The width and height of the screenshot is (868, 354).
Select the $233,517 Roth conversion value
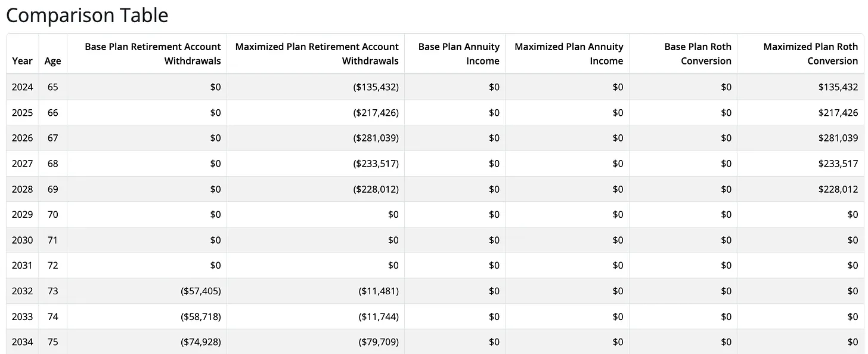coord(838,164)
